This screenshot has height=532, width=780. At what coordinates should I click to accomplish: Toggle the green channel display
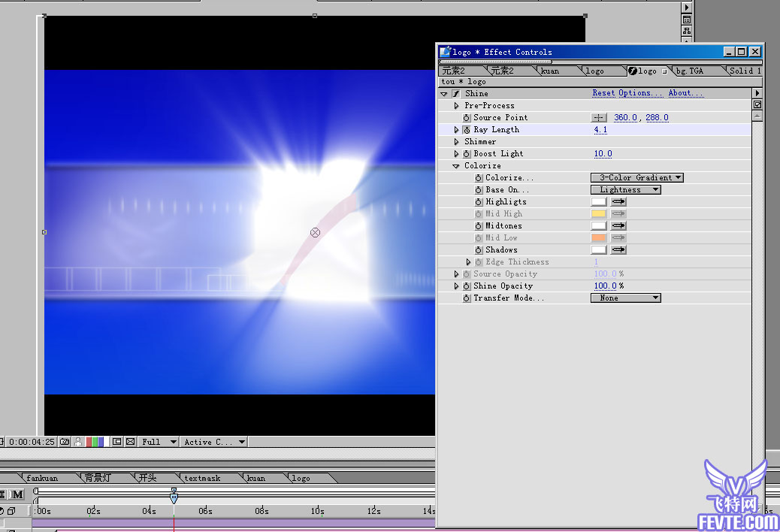pyautogui.click(x=95, y=442)
